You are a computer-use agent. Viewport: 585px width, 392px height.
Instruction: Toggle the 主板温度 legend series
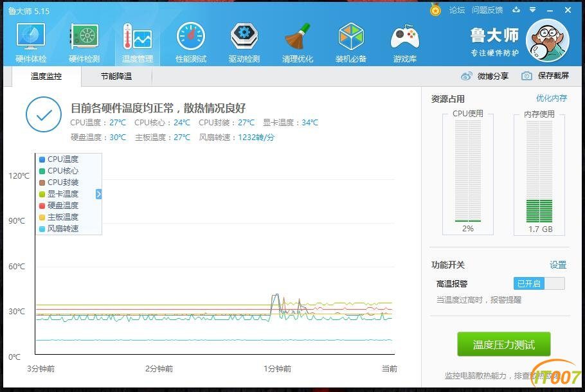(x=59, y=217)
